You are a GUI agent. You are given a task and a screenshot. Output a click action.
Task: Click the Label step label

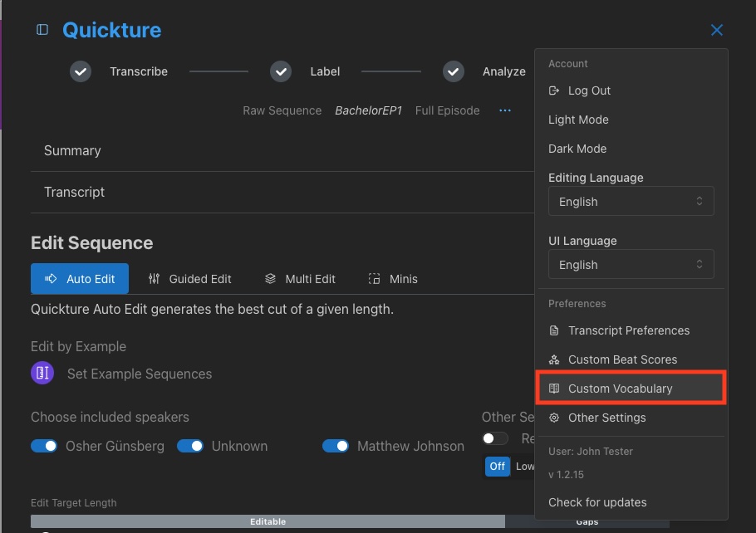325,71
